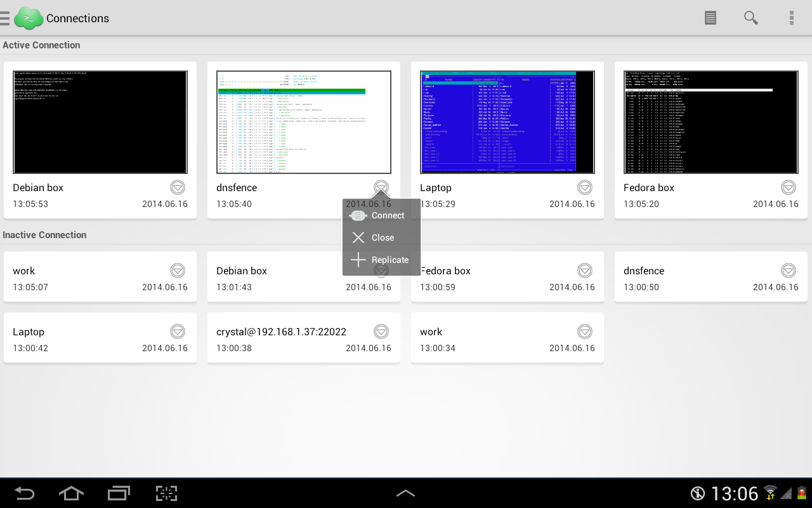The height and width of the screenshot is (508, 812).
Task: Open the navigation drawer with the hamburger icon
Action: click(5, 17)
